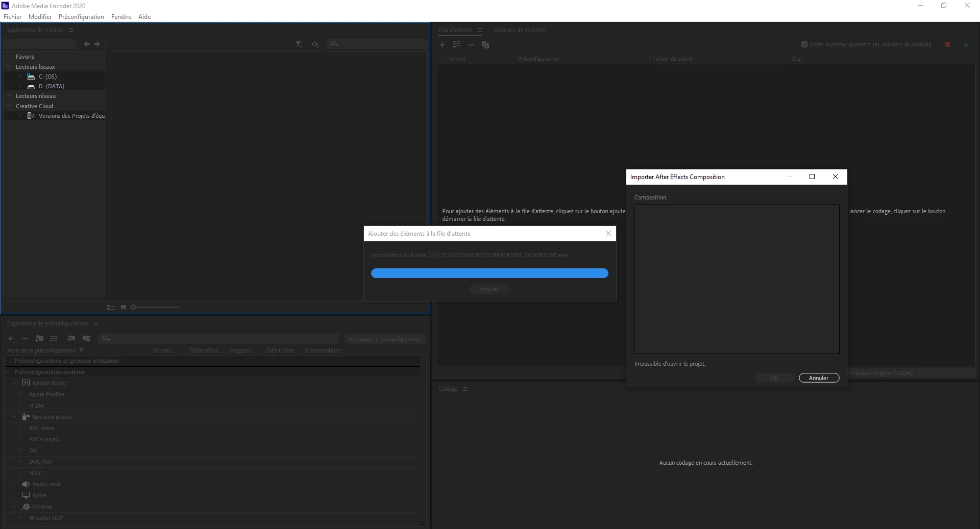Add source to queue with plus icon
Screen dimensions: 980x529
[x=443, y=45]
